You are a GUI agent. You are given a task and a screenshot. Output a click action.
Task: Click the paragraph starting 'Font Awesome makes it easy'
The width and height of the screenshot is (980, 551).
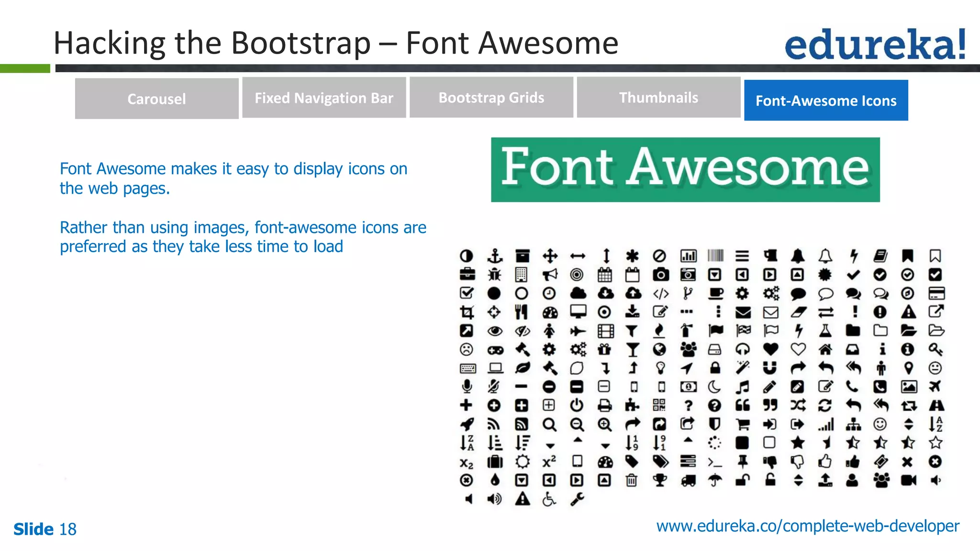(x=234, y=178)
